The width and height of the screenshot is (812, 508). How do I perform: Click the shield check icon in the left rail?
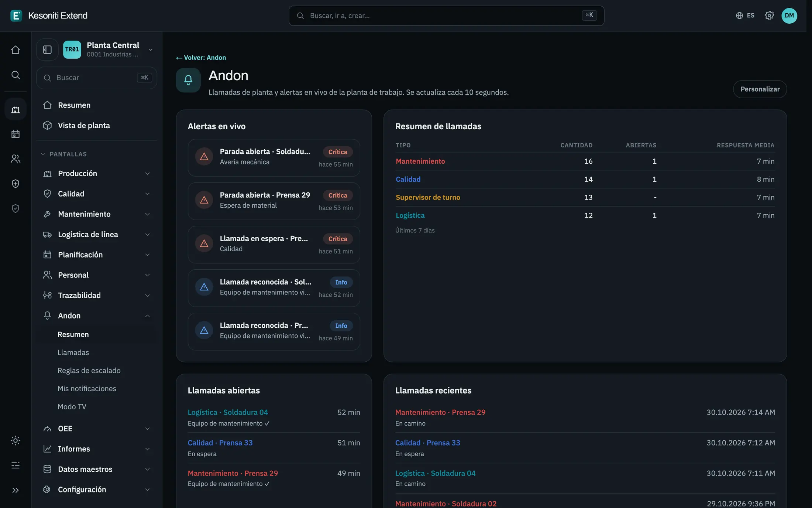16,209
